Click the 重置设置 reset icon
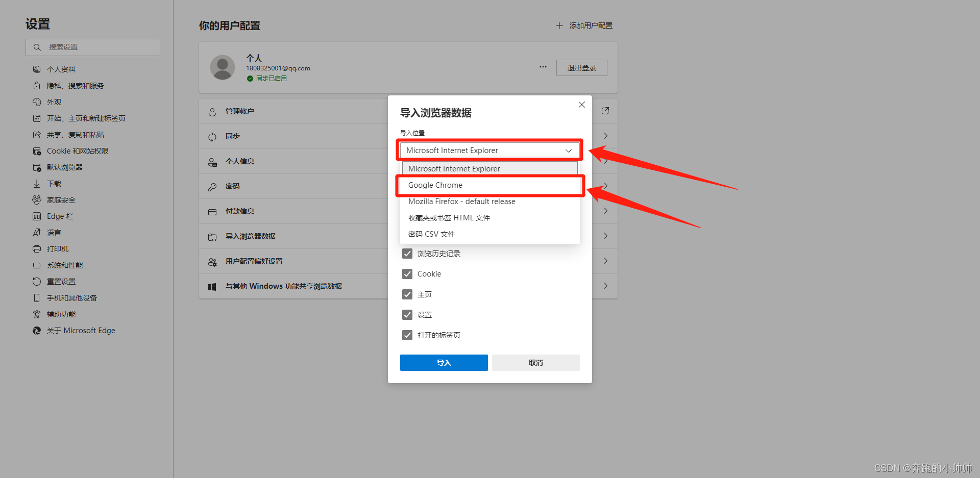The image size is (980, 478). click(x=37, y=282)
